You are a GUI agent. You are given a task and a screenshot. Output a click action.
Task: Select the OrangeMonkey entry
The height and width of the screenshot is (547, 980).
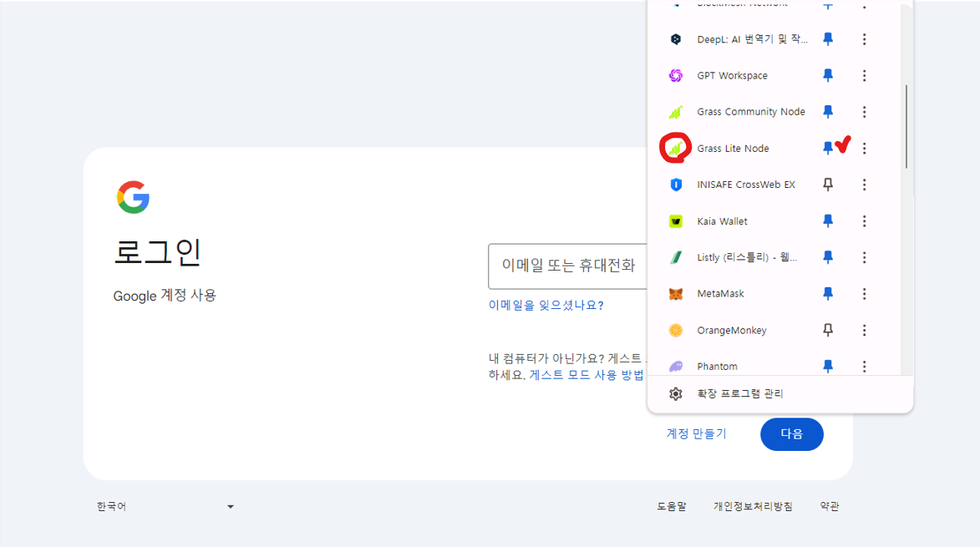pos(731,331)
